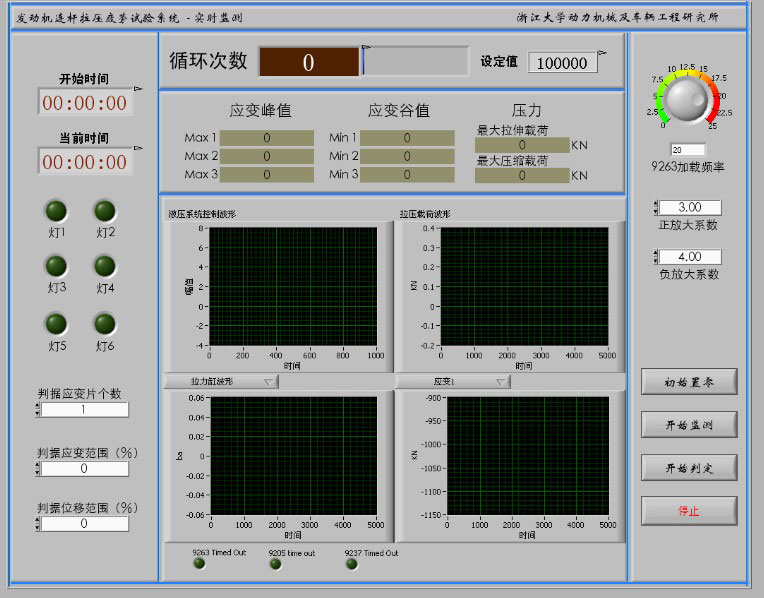This screenshot has width=764, height=598.
Task: Click the 最大压缩载荷 value field
Action: [x=522, y=175]
